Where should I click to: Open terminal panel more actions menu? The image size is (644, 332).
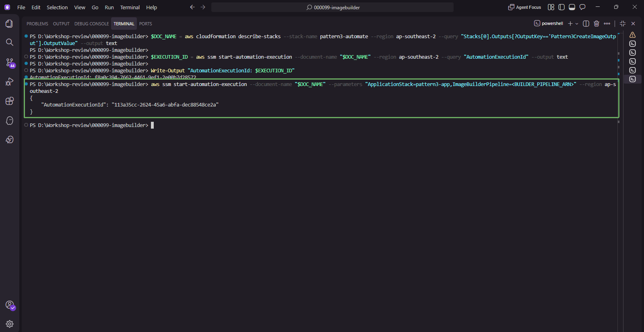607,24
